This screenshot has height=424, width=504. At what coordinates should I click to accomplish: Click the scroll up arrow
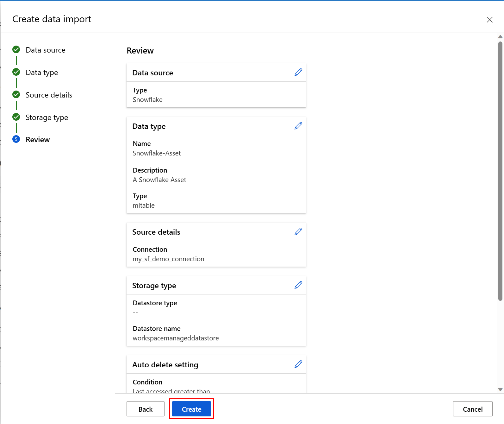[500, 37]
